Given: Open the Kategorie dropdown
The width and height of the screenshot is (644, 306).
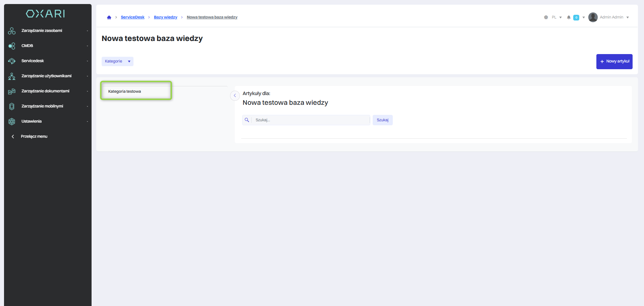Looking at the screenshot, I should (117, 61).
